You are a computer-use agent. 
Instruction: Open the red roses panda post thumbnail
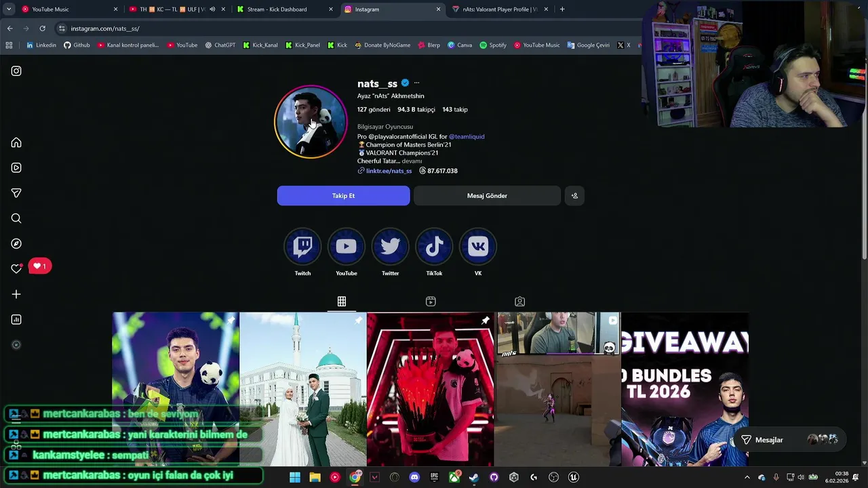click(431, 389)
